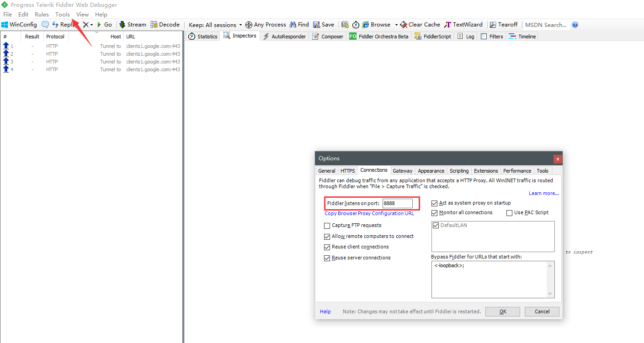
Task: Select session 1 in sessions list
Action: [91, 46]
